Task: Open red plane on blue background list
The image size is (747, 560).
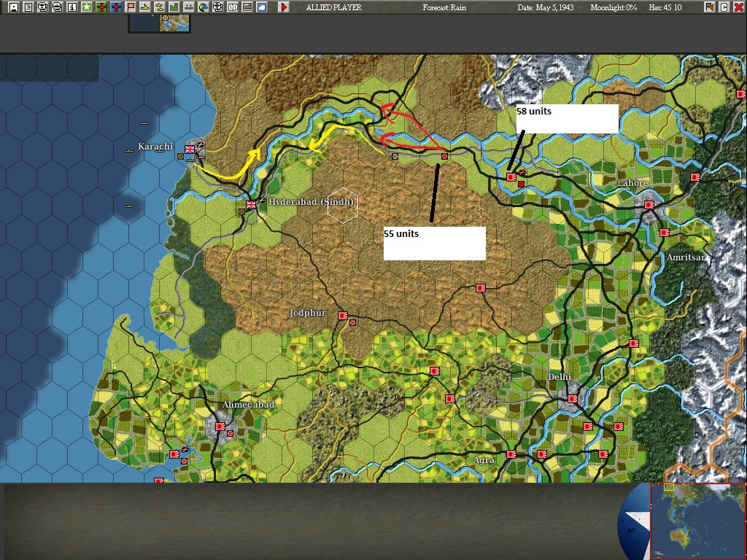Action: coord(116,7)
